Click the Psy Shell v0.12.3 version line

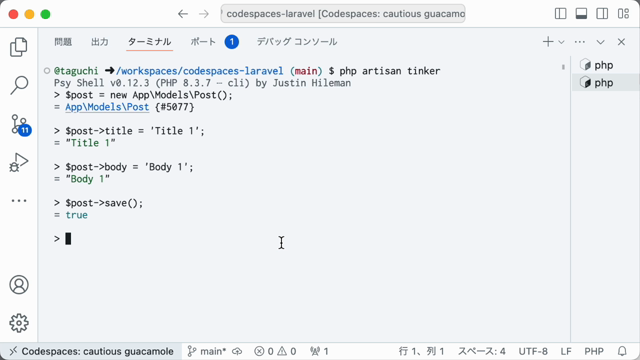pos(202,83)
